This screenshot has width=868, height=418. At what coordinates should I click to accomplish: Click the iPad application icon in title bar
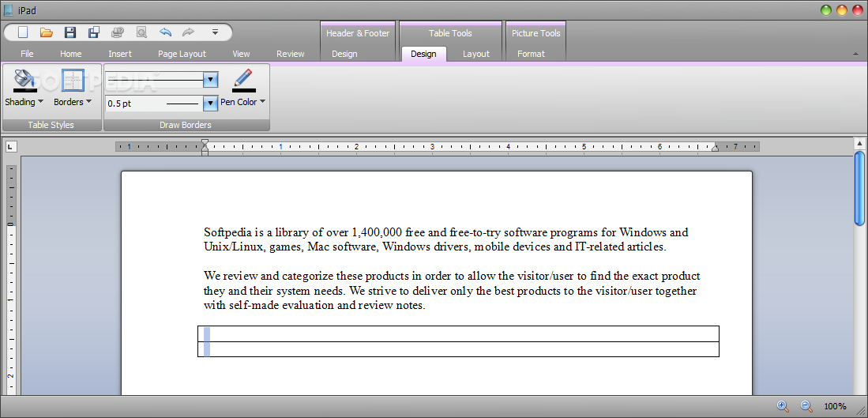tap(9, 10)
